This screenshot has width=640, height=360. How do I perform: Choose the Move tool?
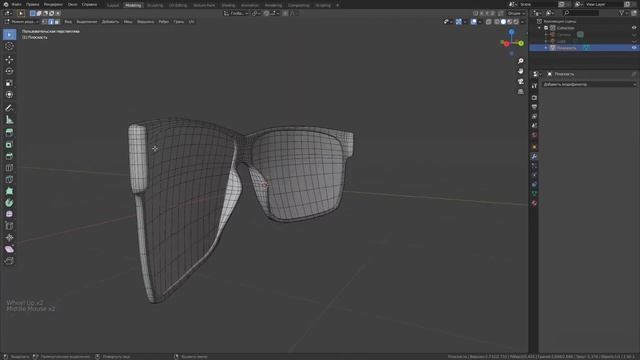point(9,60)
